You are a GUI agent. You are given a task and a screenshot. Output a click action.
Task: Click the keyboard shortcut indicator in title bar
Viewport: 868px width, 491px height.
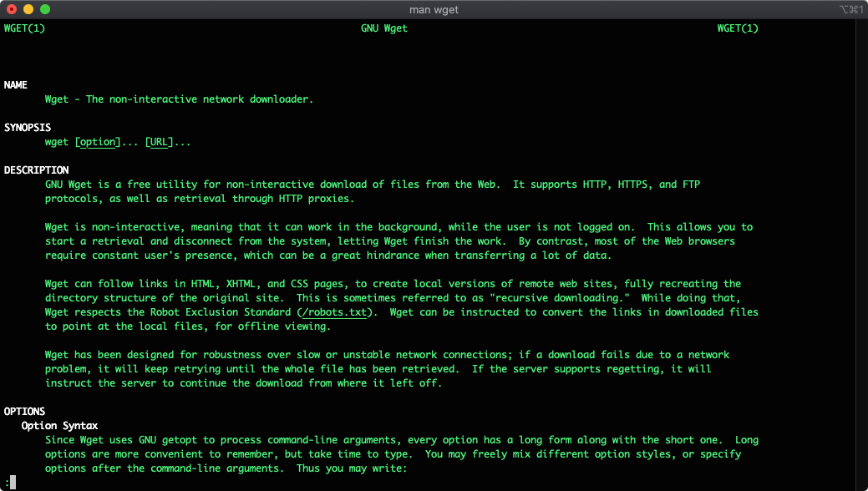point(850,9)
